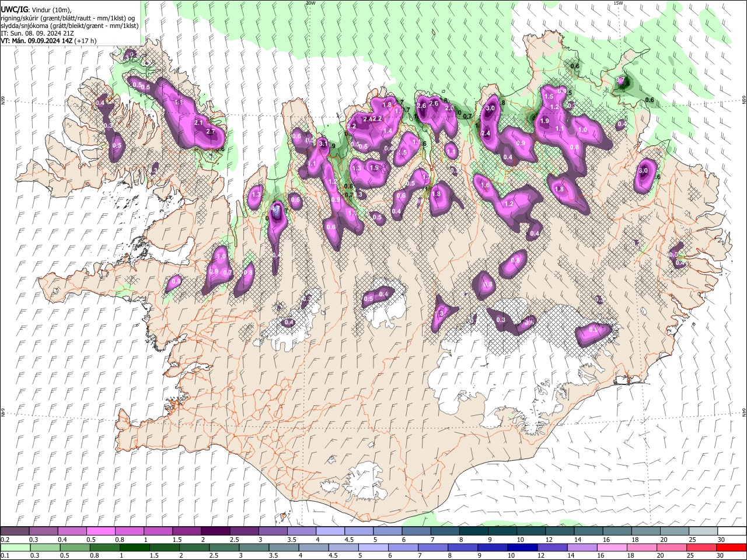The image size is (747, 560).
Task: Pick the lavender 4–4.5 swatch in upper legend
Action: [330, 531]
